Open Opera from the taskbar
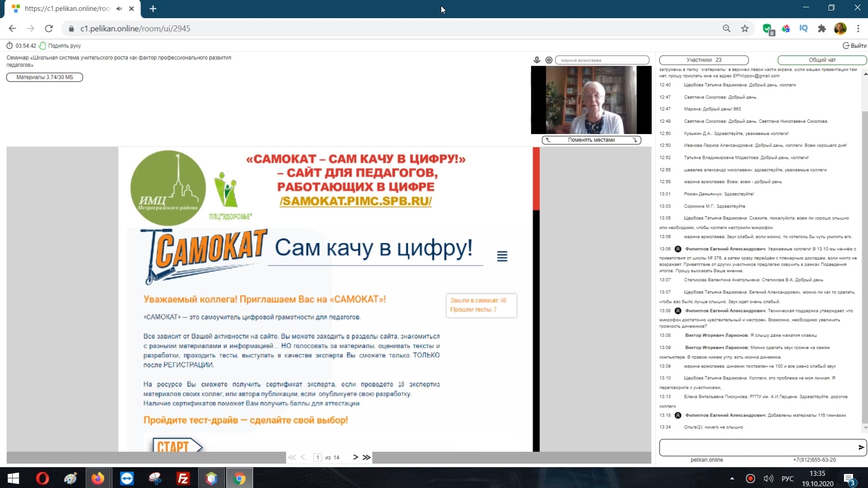 point(42,478)
